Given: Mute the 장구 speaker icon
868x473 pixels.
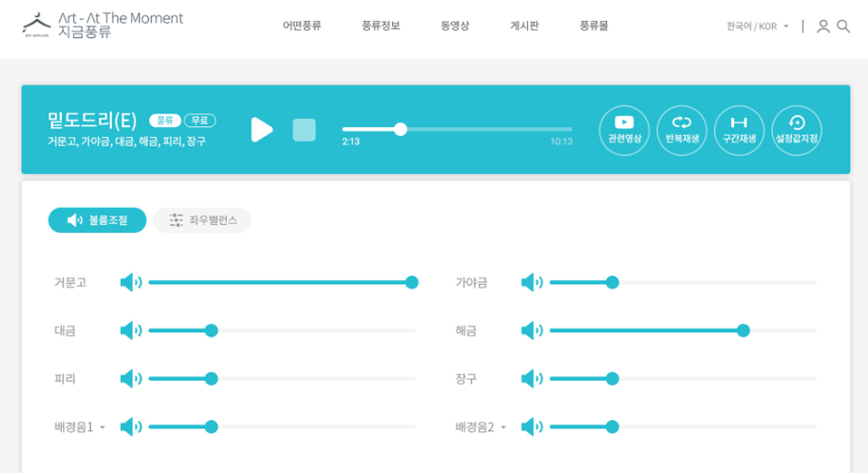Looking at the screenshot, I should coord(532,379).
